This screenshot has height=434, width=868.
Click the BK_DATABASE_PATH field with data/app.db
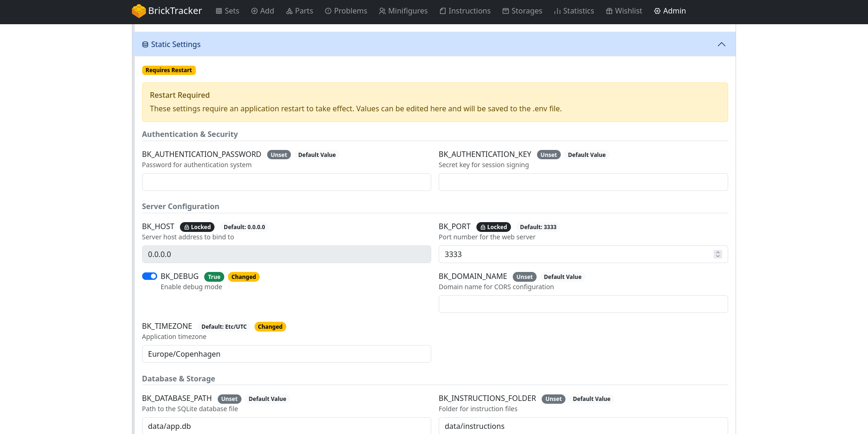pos(286,426)
